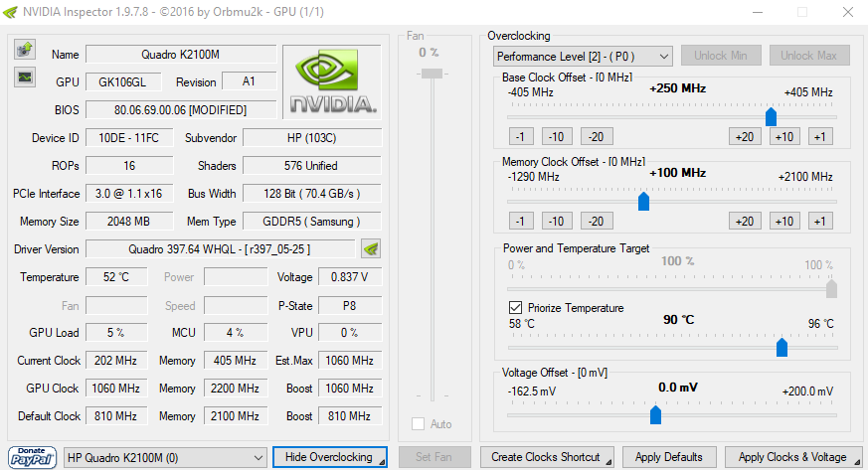Open driver profile settings icon
This screenshot has height=470, width=868.
[371, 248]
